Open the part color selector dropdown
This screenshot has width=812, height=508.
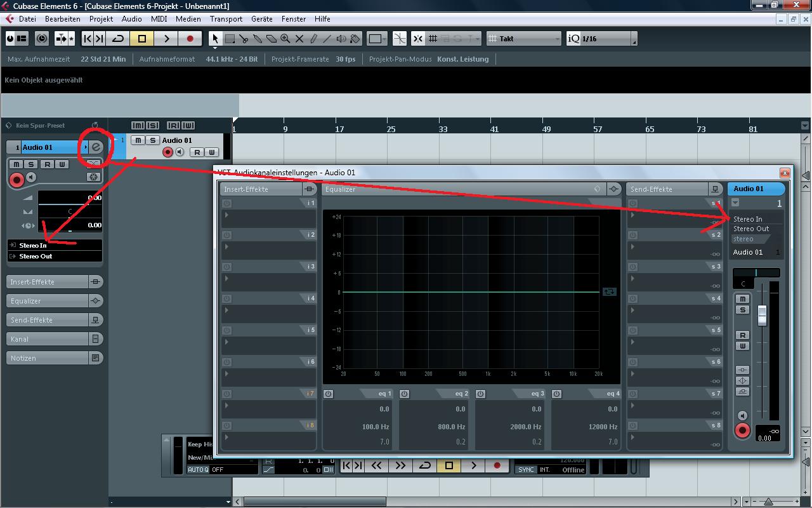point(377,39)
